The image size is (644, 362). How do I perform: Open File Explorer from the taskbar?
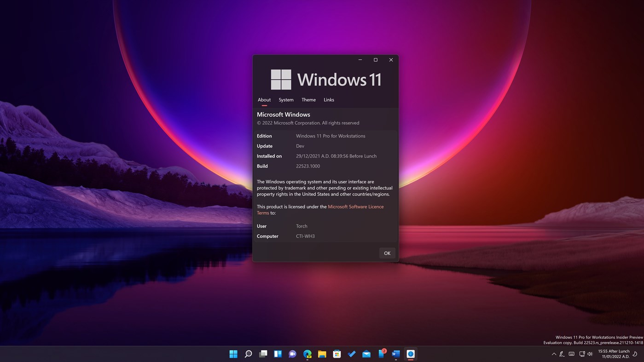[322, 354]
